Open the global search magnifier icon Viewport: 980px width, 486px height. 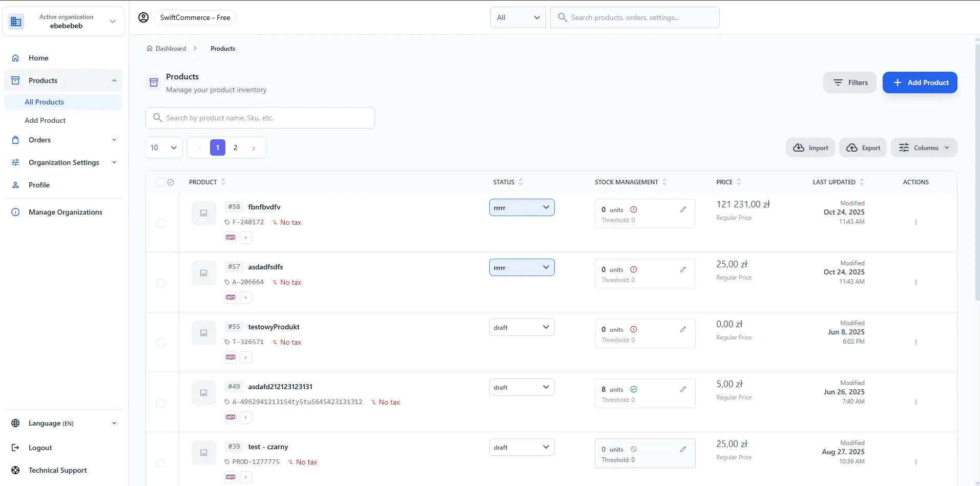[x=562, y=17]
